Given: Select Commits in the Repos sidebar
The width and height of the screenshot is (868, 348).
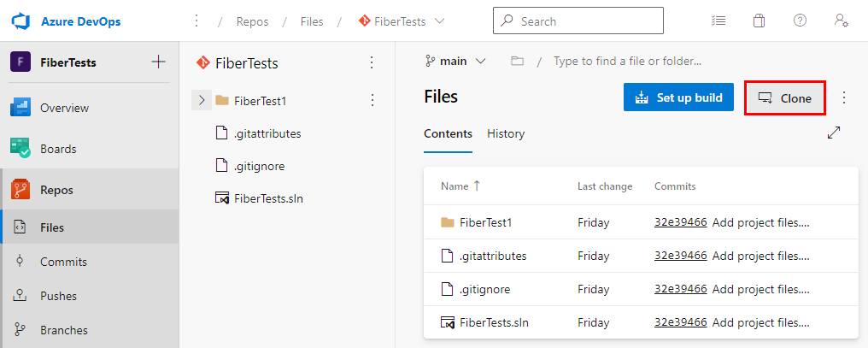Looking at the screenshot, I should tap(63, 262).
